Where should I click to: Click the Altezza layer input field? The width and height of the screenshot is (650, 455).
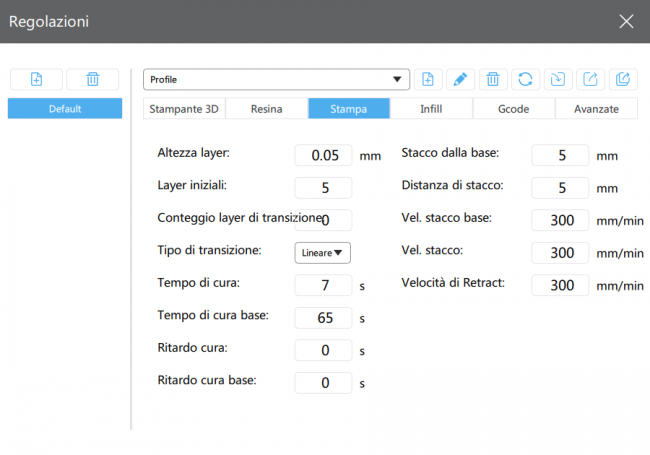pos(323,155)
